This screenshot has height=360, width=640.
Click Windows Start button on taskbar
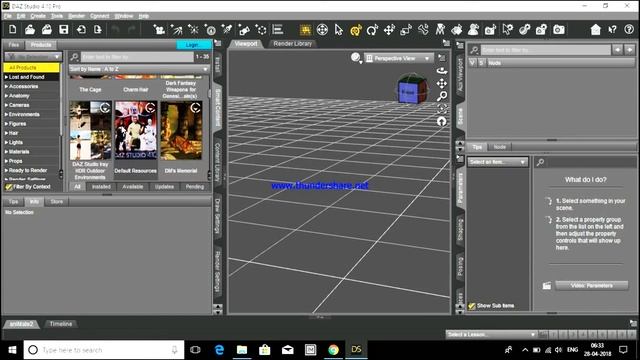(12, 350)
